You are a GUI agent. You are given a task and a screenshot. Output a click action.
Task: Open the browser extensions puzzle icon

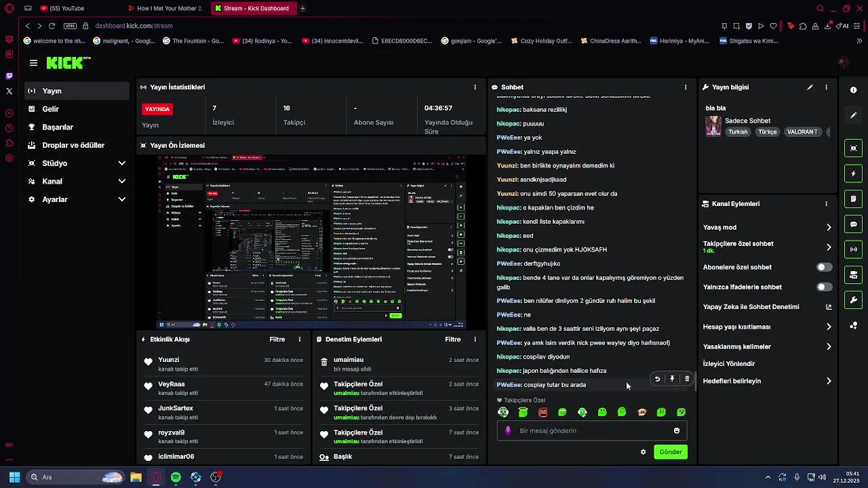pos(803,26)
